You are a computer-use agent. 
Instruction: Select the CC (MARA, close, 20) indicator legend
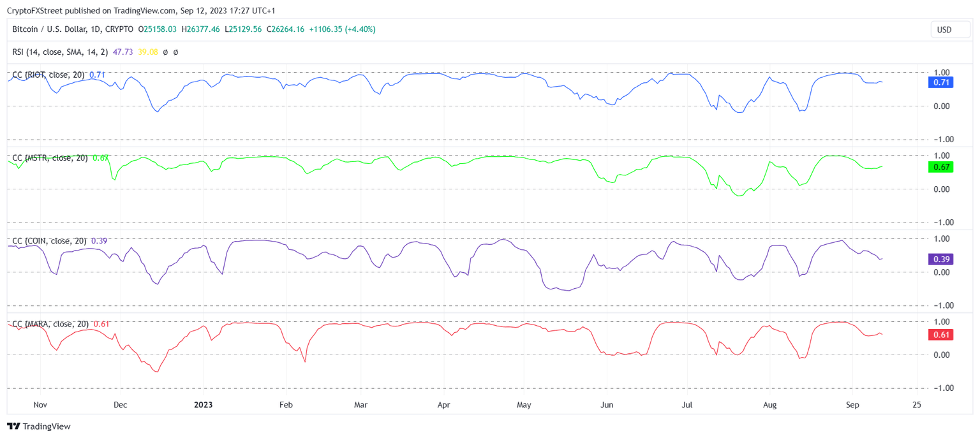click(x=51, y=324)
